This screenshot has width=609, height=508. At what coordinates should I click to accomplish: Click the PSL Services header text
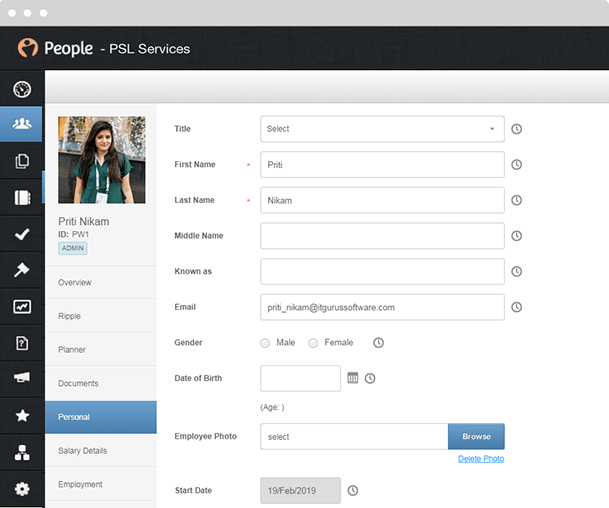pos(150,49)
